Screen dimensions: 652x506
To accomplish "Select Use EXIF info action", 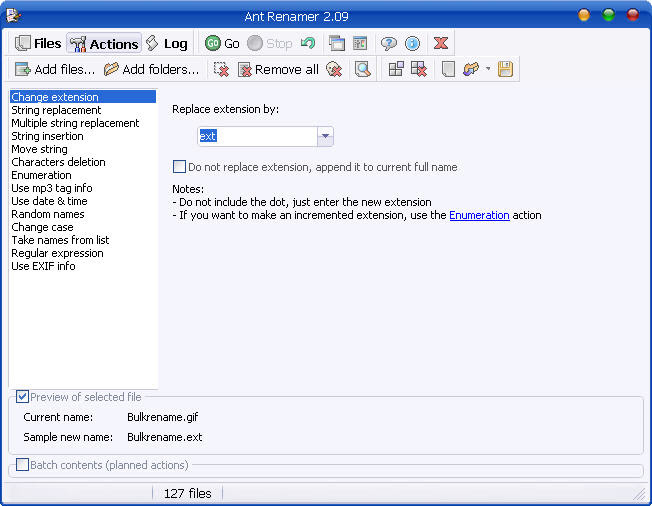I will click(83, 266).
